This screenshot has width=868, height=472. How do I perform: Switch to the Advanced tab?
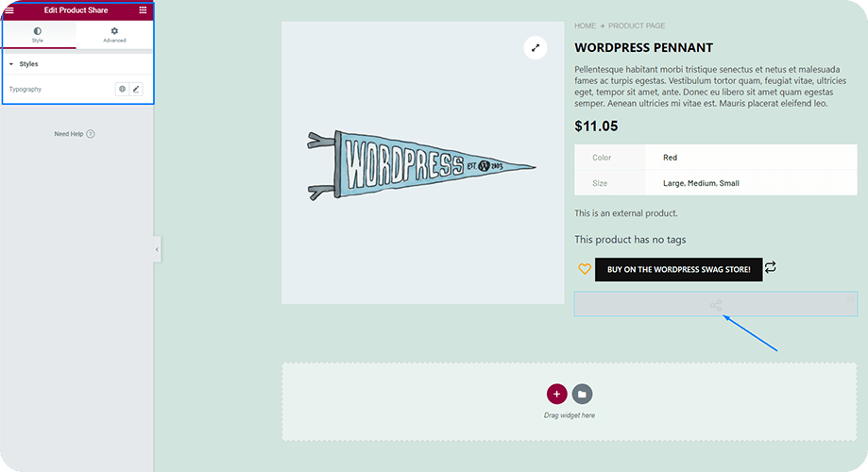point(114,35)
